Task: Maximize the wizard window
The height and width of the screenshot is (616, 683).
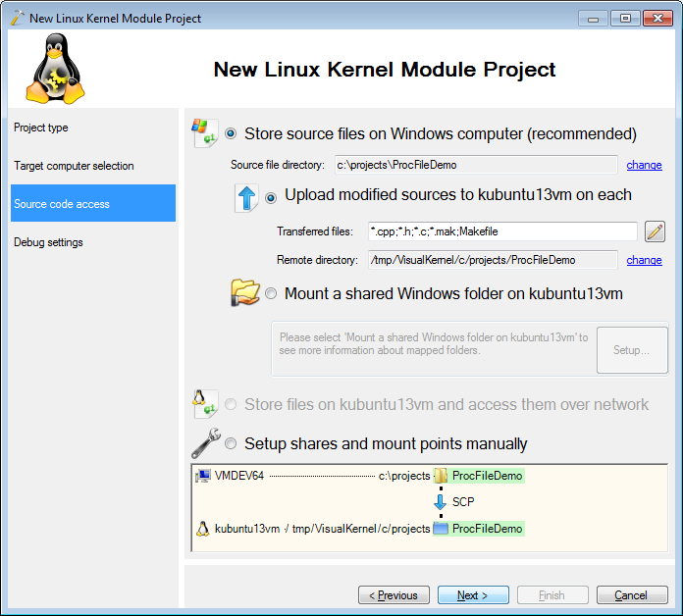Action: tap(625, 19)
